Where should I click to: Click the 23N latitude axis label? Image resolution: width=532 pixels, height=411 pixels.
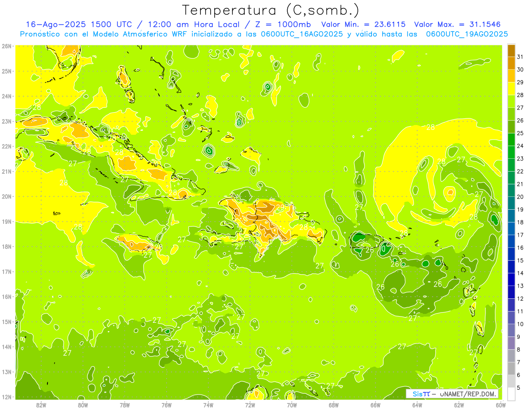click(7, 121)
